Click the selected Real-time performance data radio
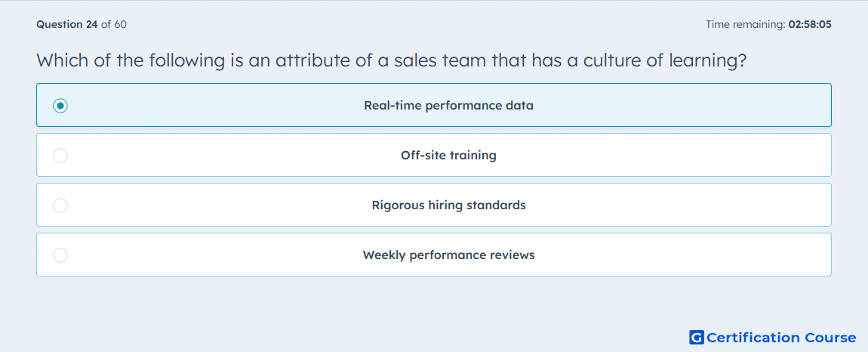The height and width of the screenshot is (352, 868). coord(60,105)
